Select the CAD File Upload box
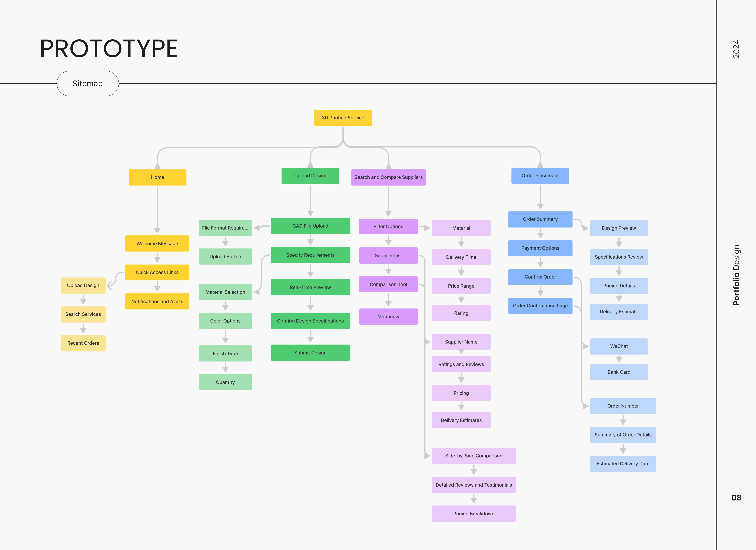The image size is (756, 550). click(310, 226)
